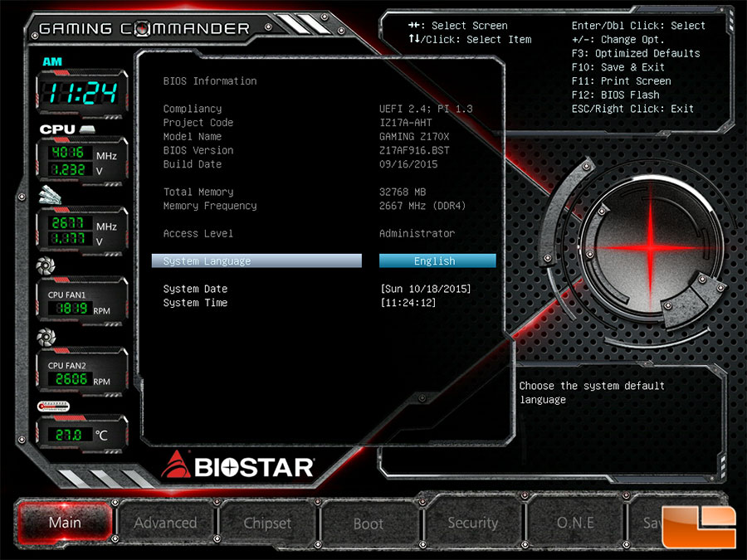Image resolution: width=747 pixels, height=560 pixels.
Task: Click the F3: Optimized Defaults hint
Action: (x=636, y=53)
